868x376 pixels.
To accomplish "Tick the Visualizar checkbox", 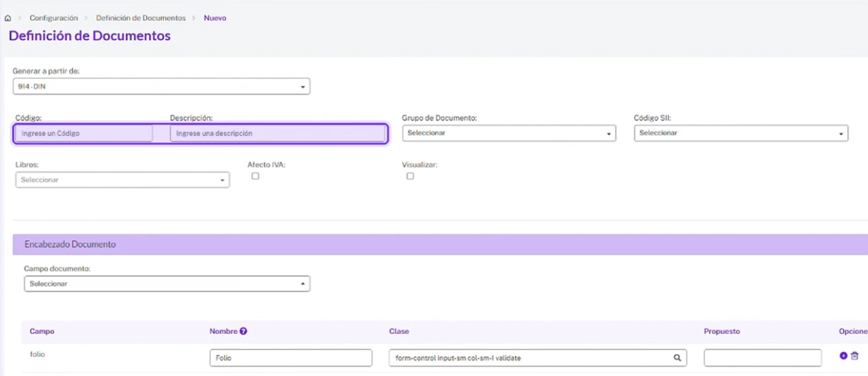I will (410, 176).
